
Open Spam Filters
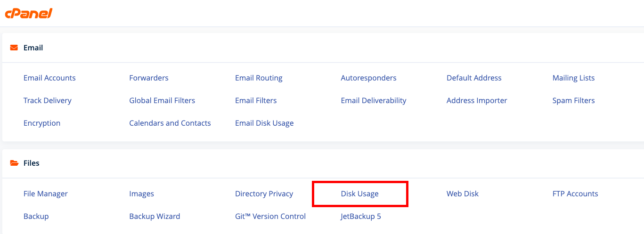(573, 100)
